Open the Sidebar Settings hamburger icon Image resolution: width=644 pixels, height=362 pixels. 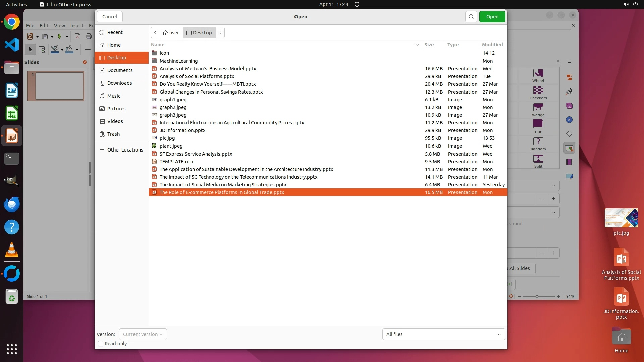569,63
